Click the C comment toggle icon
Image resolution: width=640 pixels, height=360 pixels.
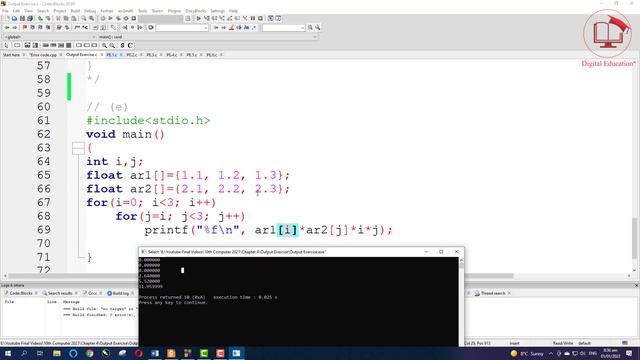(130, 45)
